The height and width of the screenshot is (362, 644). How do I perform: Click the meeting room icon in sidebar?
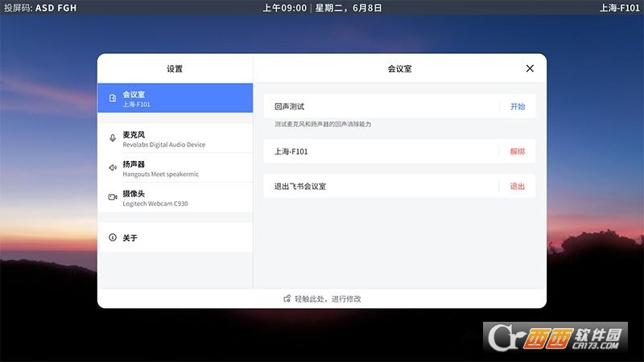point(113,99)
